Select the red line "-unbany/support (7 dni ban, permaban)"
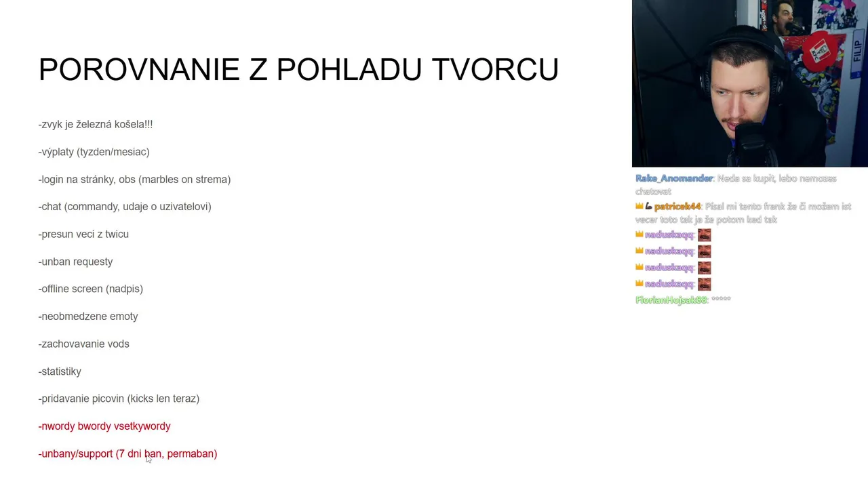The image size is (868, 488). point(128,453)
